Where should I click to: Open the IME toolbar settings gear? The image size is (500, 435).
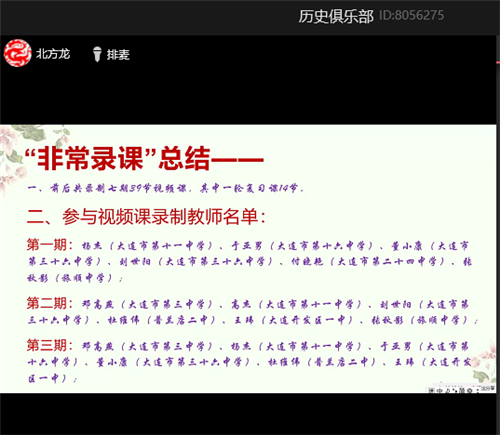(x=470, y=390)
